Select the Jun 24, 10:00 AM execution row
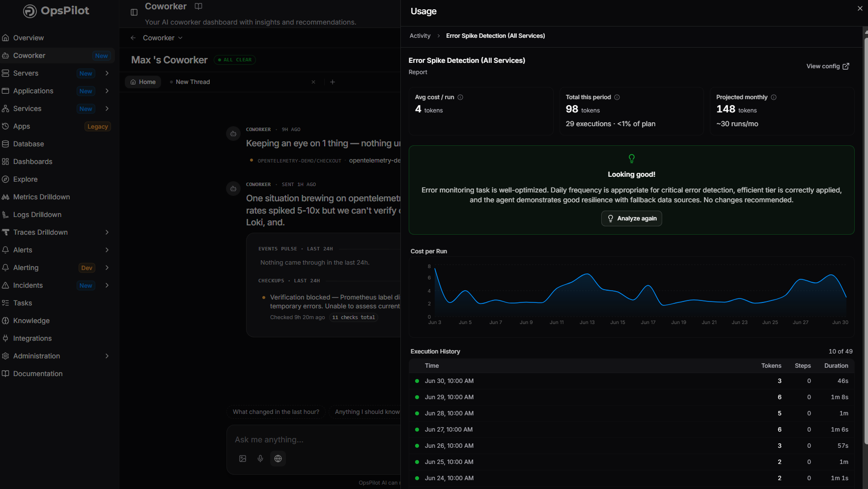868x489 pixels. pyautogui.click(x=632, y=478)
